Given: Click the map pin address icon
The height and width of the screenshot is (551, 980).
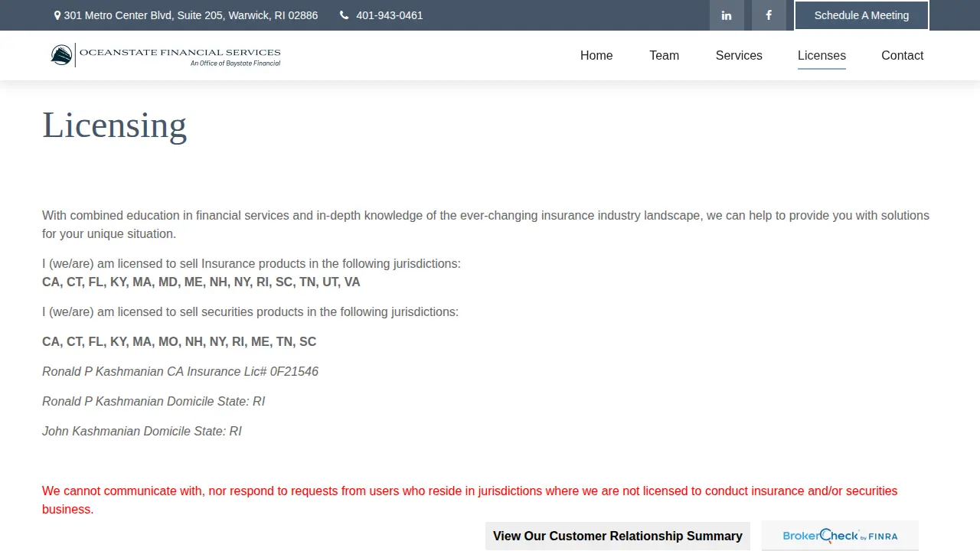Looking at the screenshot, I should tap(57, 15).
